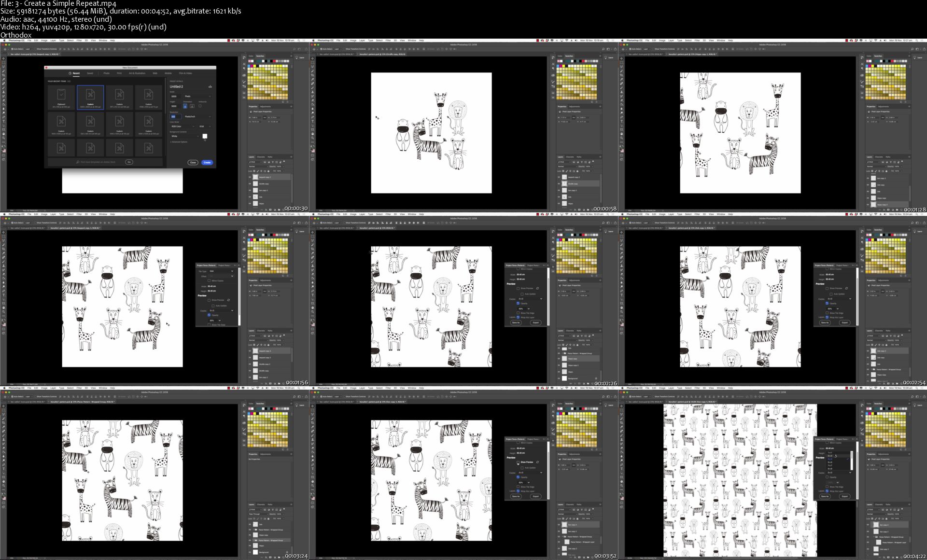Screen dimensions: 927x560
Task: Select the Dodge tool in the 00:03:24 frame
Action: tap(3, 460)
